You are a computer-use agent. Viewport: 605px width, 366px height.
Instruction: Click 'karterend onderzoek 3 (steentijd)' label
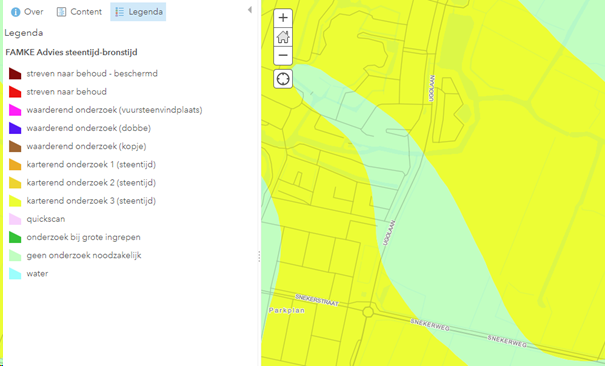pos(91,201)
